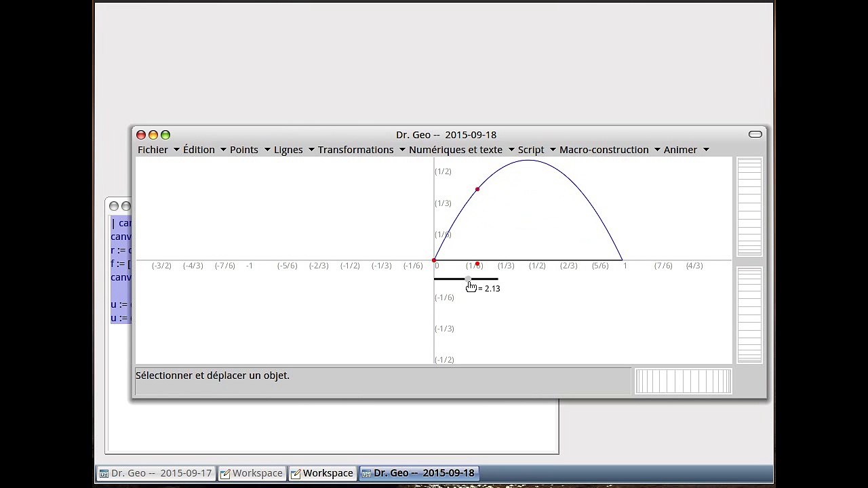Screen dimensions: 868x488
Task: Click the yellow minimize button of Dr. Geo
Action: pyautogui.click(x=153, y=135)
